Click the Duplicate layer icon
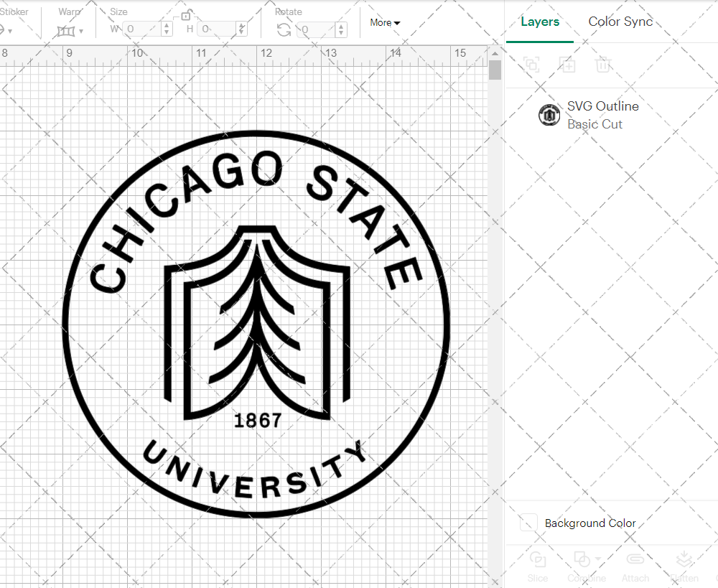 (532, 65)
